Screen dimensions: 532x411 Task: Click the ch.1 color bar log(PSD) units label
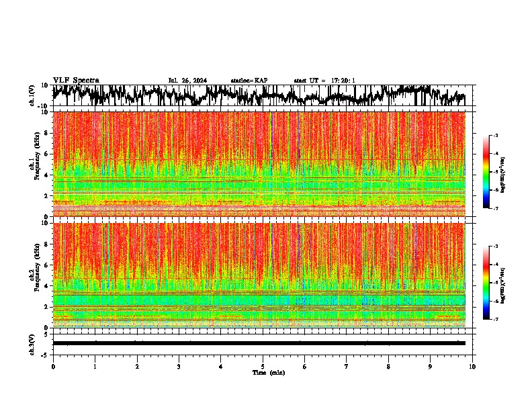pos(502,175)
